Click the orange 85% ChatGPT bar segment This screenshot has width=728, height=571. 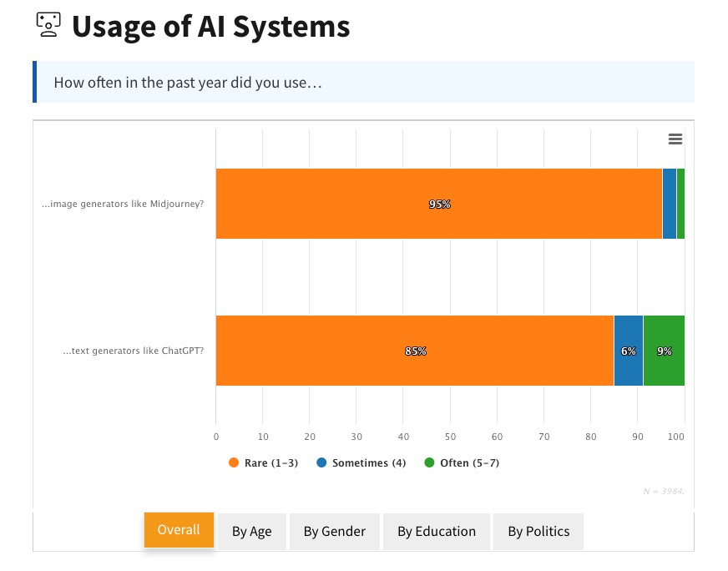(414, 351)
